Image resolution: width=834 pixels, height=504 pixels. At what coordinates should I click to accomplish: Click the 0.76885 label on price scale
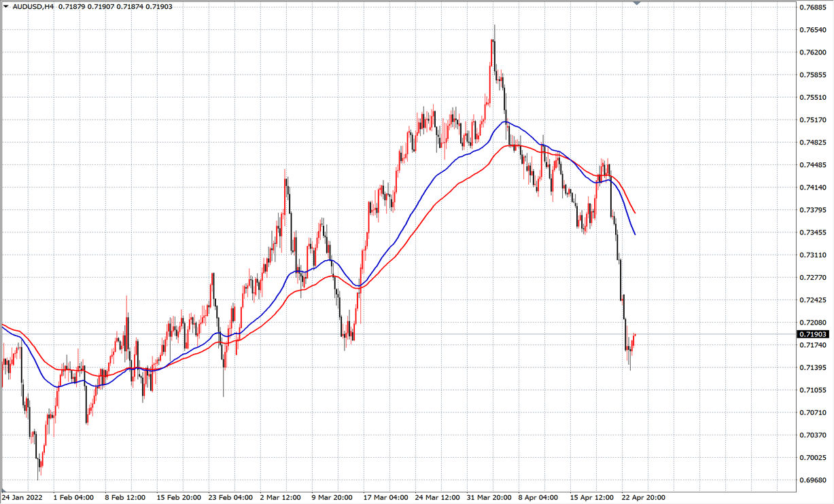point(814,7)
